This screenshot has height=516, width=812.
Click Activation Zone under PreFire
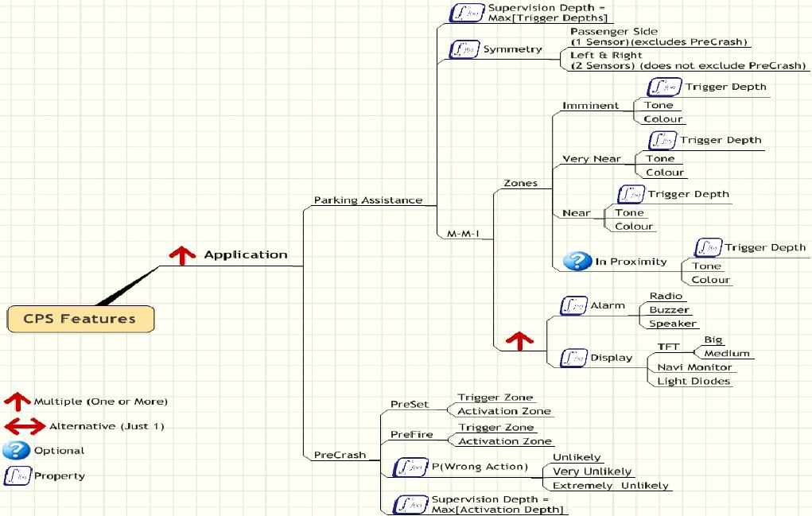[506, 441]
